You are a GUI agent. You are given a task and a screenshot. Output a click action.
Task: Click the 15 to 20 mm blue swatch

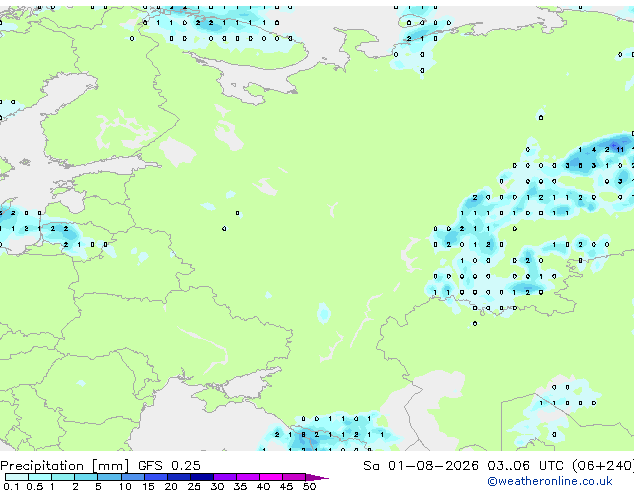coord(156,477)
